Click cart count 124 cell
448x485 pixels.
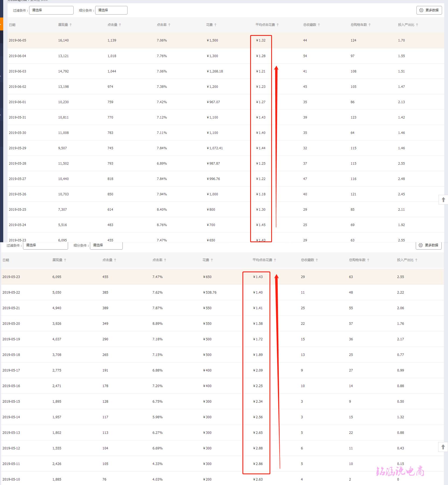pyautogui.click(x=353, y=40)
